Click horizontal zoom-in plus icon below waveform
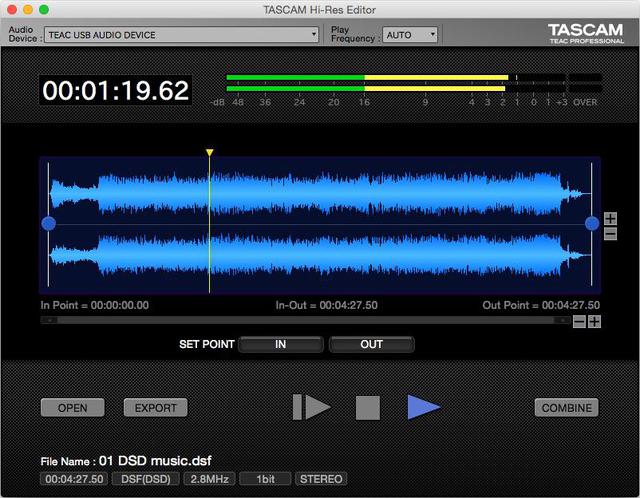 pos(594,321)
